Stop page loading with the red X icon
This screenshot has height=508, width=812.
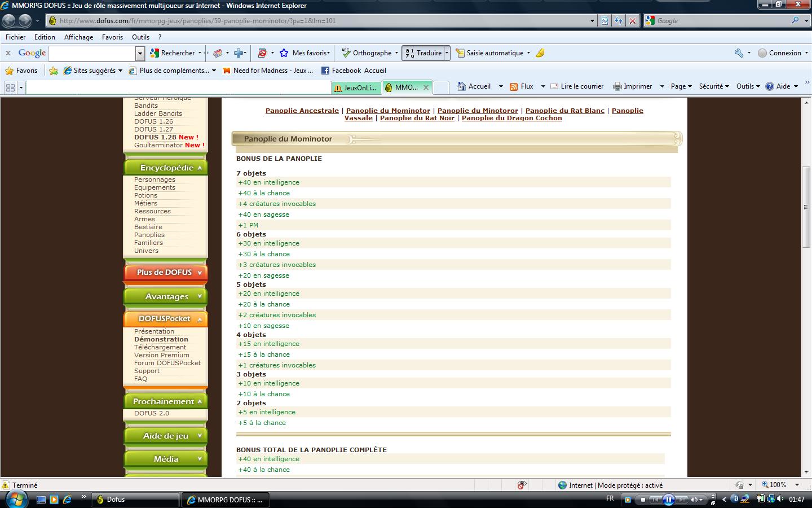[x=633, y=21]
